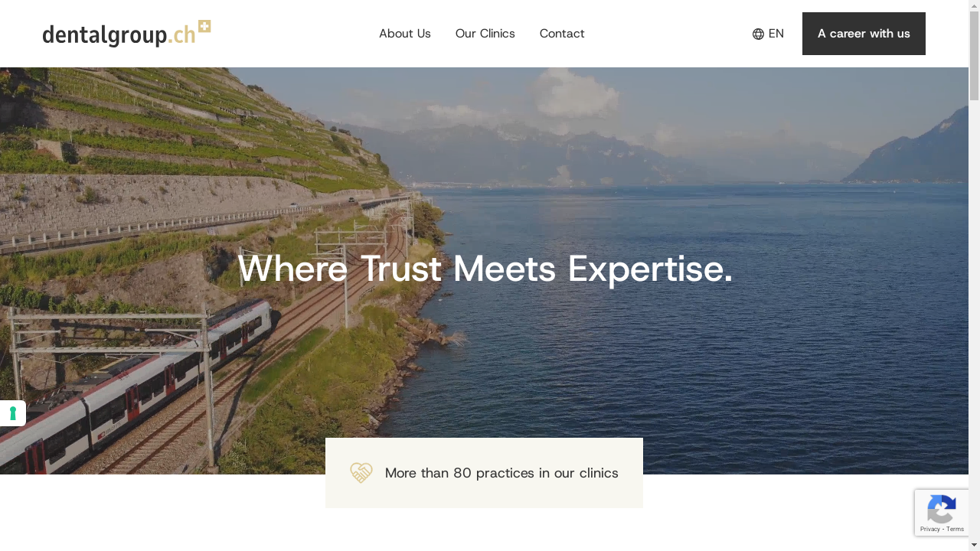Open the reCAPTCHA Privacy link
The image size is (980, 551).
pos(929,530)
